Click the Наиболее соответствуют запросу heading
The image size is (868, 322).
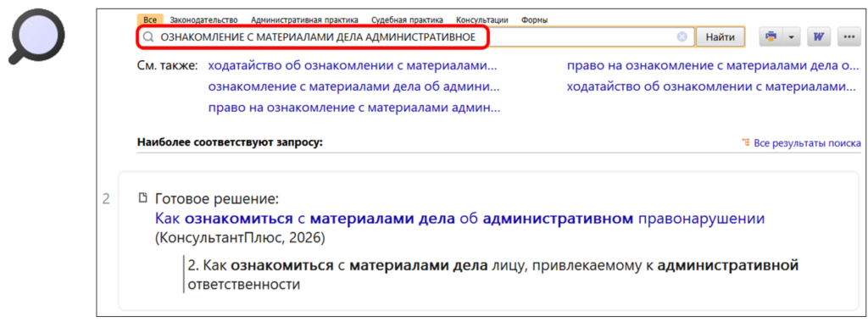[229, 142]
